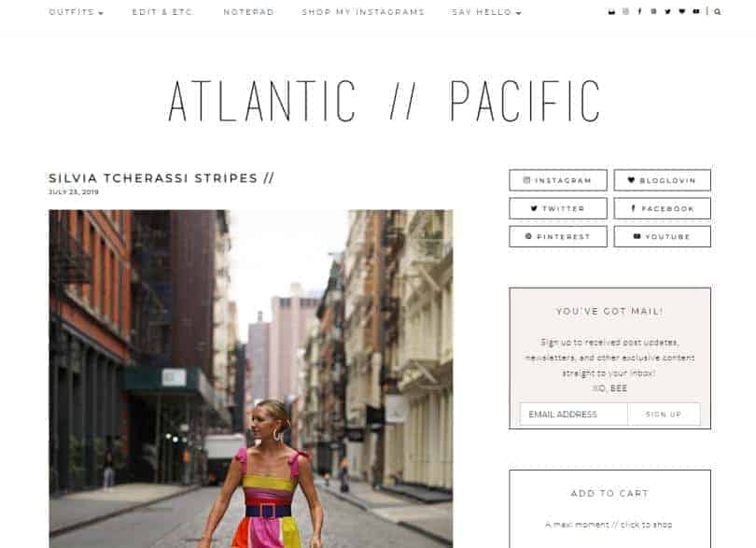Open the Silvia Tcherassi Stripes post title

click(161, 178)
